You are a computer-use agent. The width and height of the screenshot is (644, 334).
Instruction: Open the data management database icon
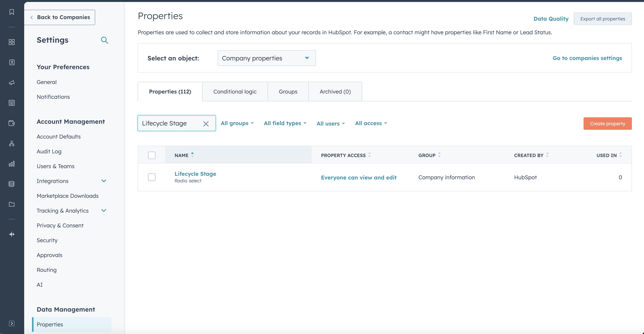point(12,184)
